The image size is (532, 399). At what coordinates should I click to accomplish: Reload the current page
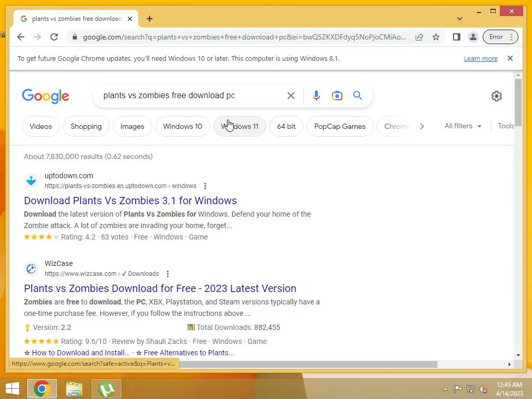54,37
